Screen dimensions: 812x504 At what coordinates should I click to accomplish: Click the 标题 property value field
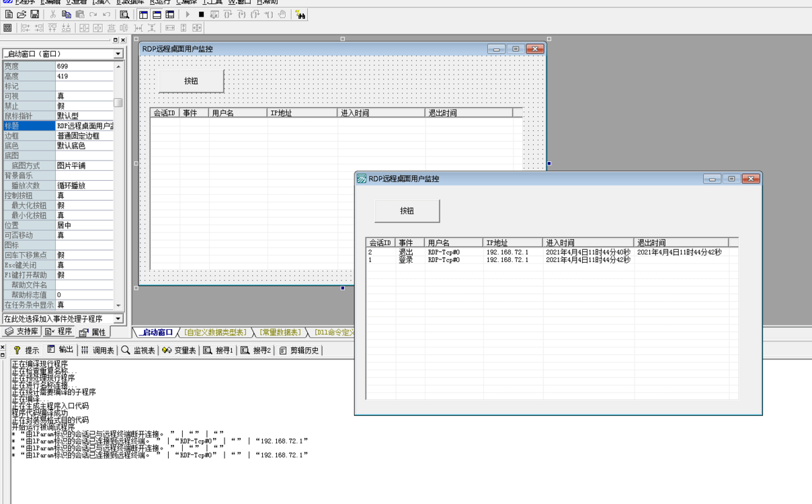pyautogui.click(x=85, y=126)
